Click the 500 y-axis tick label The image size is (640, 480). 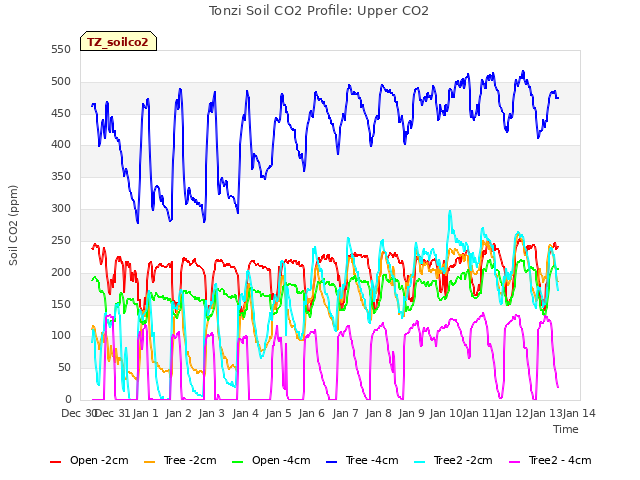tap(61, 81)
